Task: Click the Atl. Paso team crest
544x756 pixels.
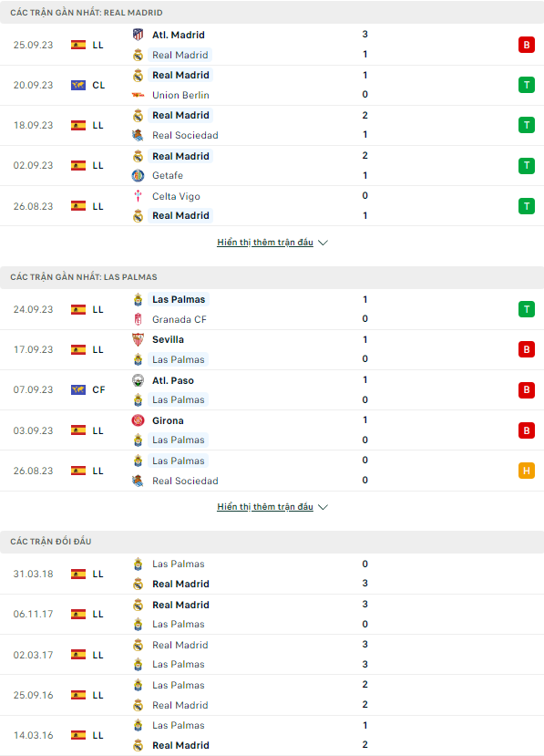Action: coord(138,380)
